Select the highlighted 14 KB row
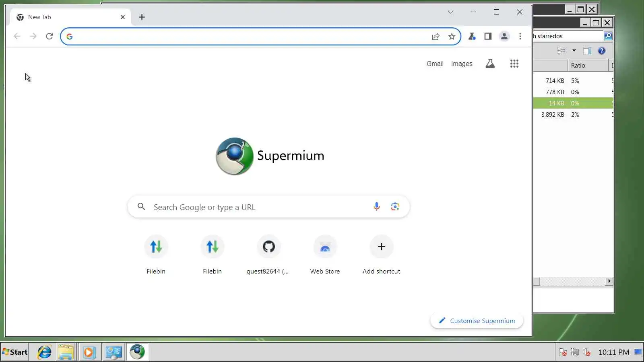 point(573,103)
